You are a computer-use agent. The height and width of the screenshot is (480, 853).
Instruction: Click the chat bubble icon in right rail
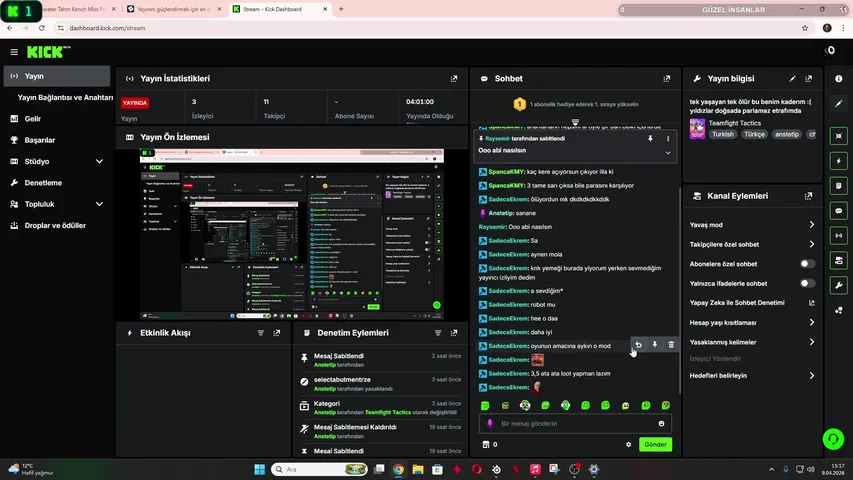[838, 211]
